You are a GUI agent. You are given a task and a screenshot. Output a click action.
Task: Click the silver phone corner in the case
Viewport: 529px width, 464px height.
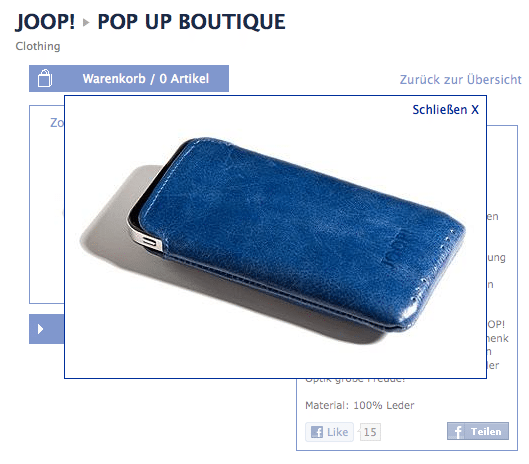tap(147, 239)
